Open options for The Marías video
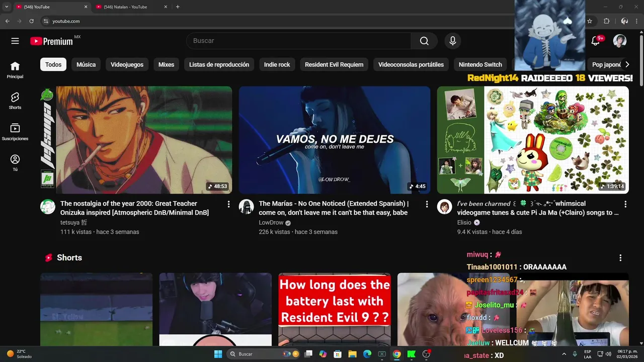Screen dimensions: 644x362 (427, 204)
